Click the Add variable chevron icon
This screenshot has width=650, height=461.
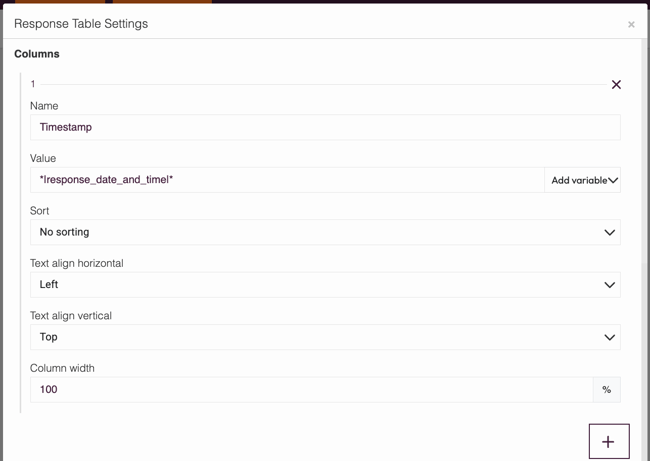[x=613, y=180]
